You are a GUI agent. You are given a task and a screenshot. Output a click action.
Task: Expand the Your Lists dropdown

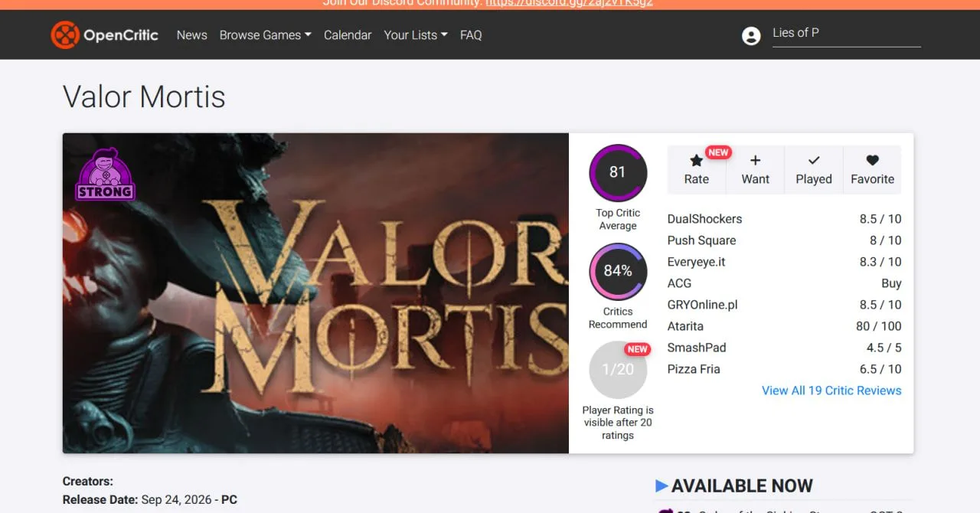click(x=416, y=35)
